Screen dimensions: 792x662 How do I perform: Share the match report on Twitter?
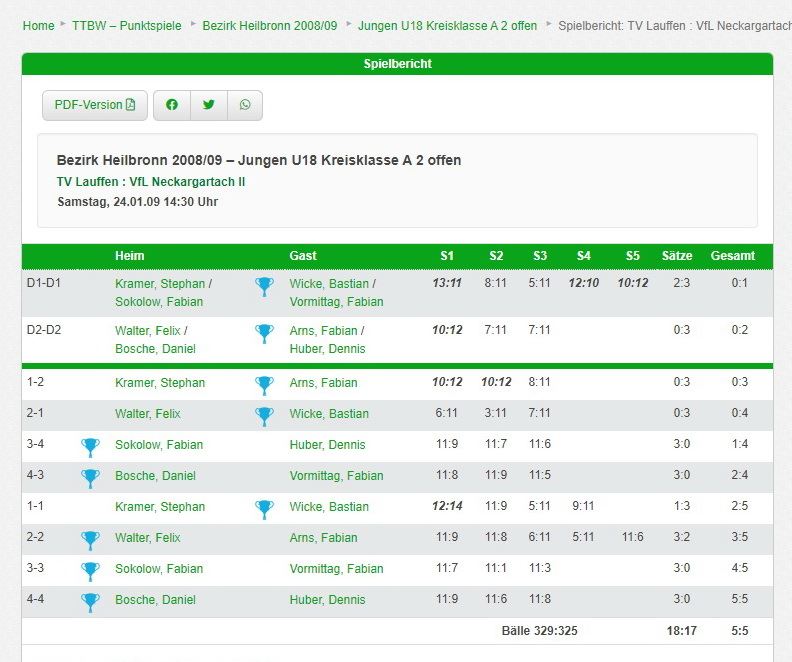pyautogui.click(x=209, y=105)
